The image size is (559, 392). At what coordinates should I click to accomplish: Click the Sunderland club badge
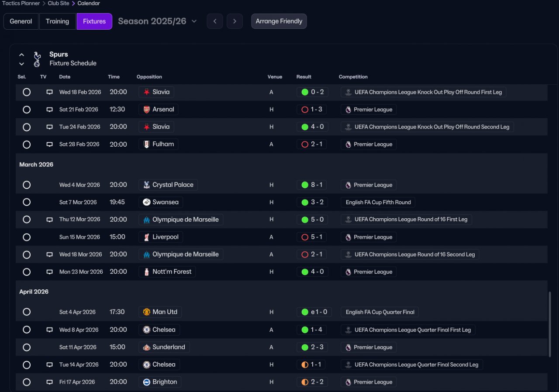(147, 347)
